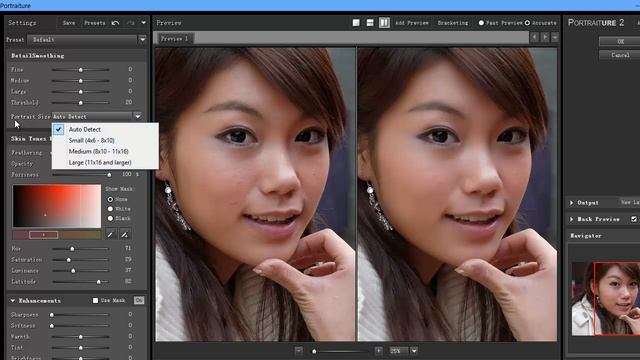Click the Medium smoothing slider handle
640x360 pixels.
81,81
